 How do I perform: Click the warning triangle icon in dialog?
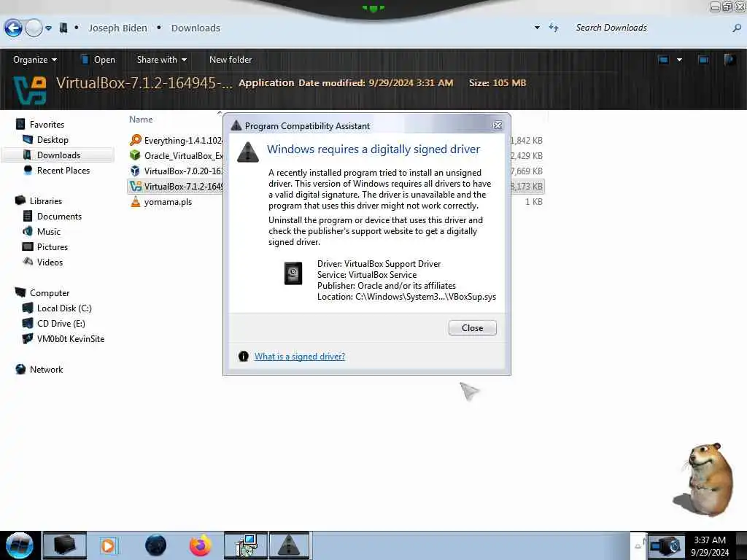point(248,152)
